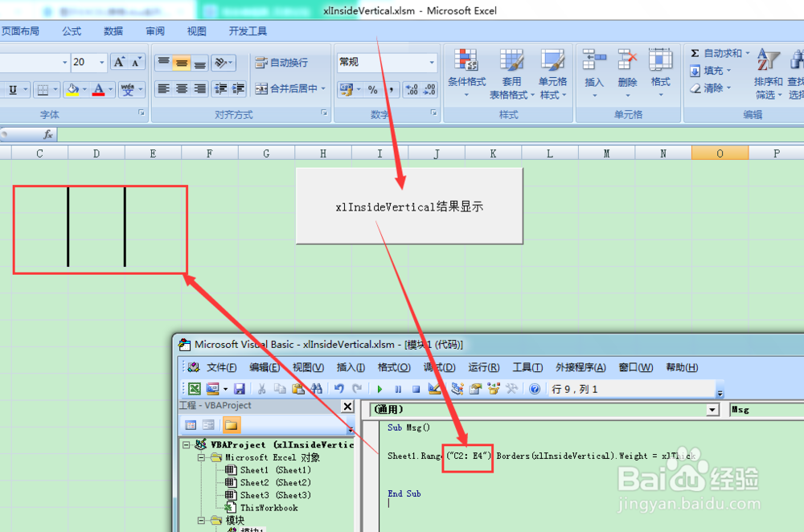This screenshot has width=804, height=532.
Task: Click the increase font size icon
Action: 119,61
